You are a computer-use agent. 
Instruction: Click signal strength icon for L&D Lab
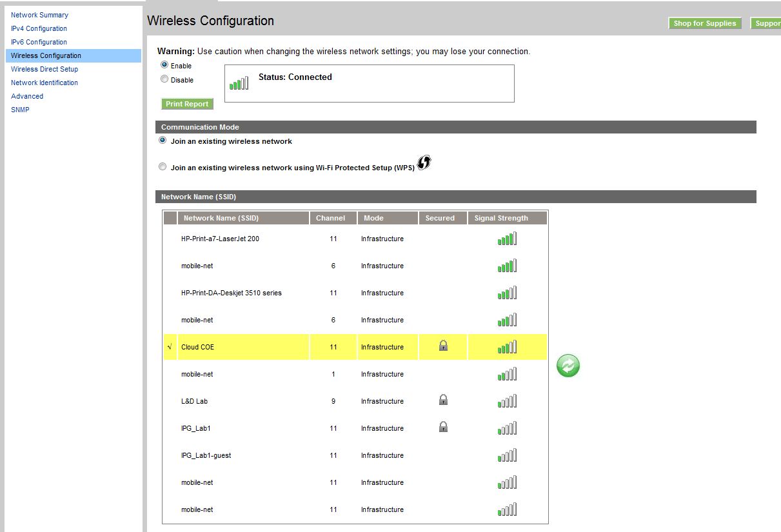(x=507, y=401)
